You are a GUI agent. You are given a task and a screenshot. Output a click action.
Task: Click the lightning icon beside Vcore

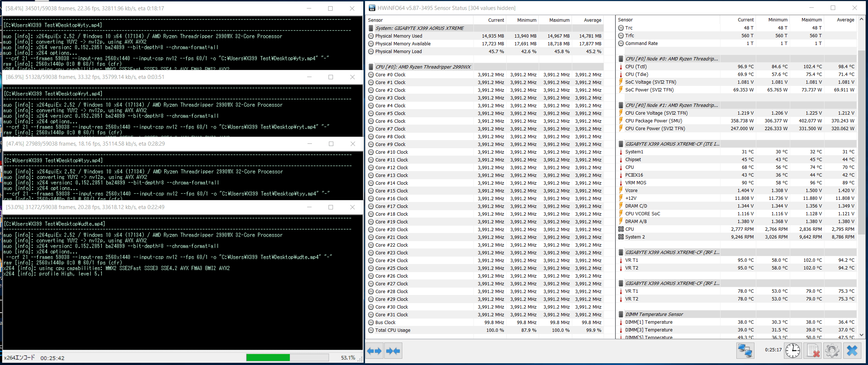point(621,191)
